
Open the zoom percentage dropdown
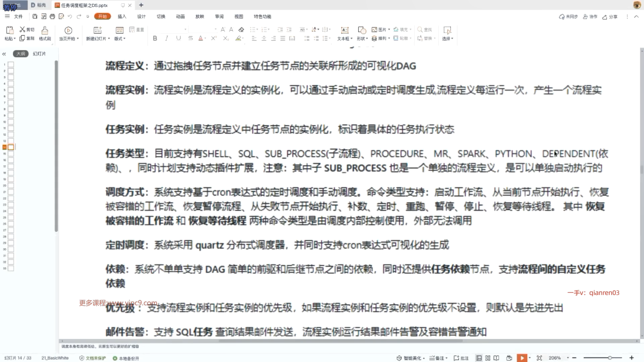568,358
